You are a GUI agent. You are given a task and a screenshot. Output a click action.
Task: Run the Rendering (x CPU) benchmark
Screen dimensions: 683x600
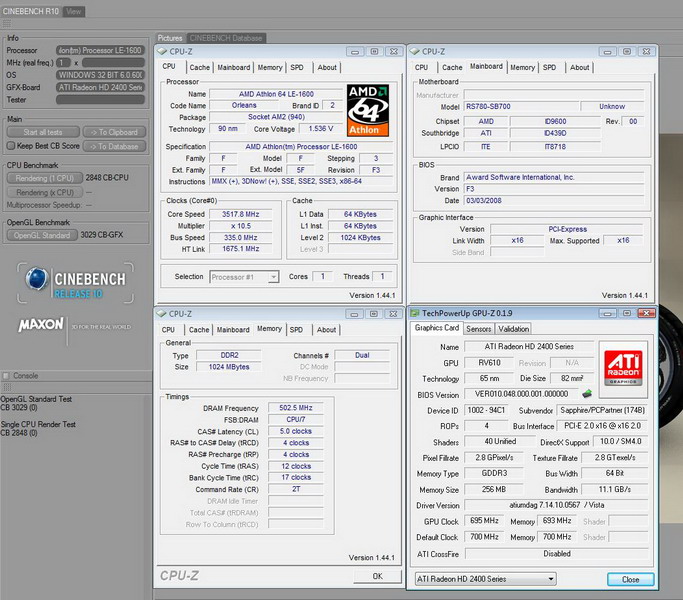[45, 192]
